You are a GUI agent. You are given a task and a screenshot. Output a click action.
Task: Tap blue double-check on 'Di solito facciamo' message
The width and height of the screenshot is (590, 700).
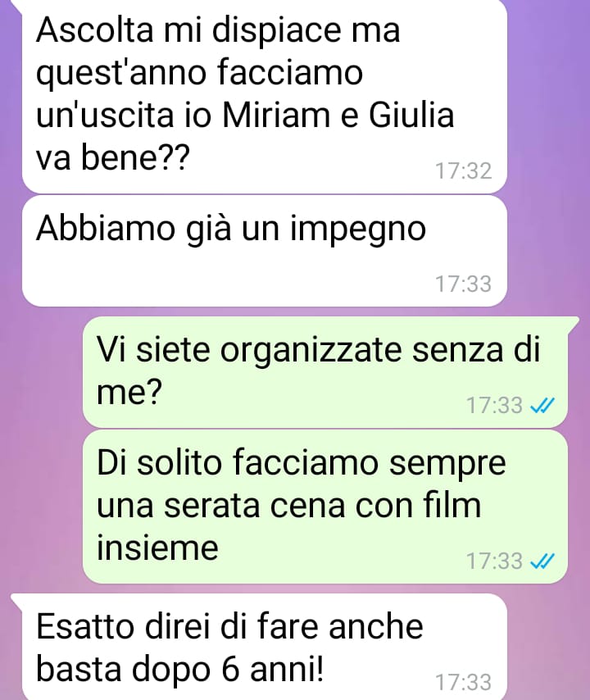pyautogui.click(x=542, y=561)
